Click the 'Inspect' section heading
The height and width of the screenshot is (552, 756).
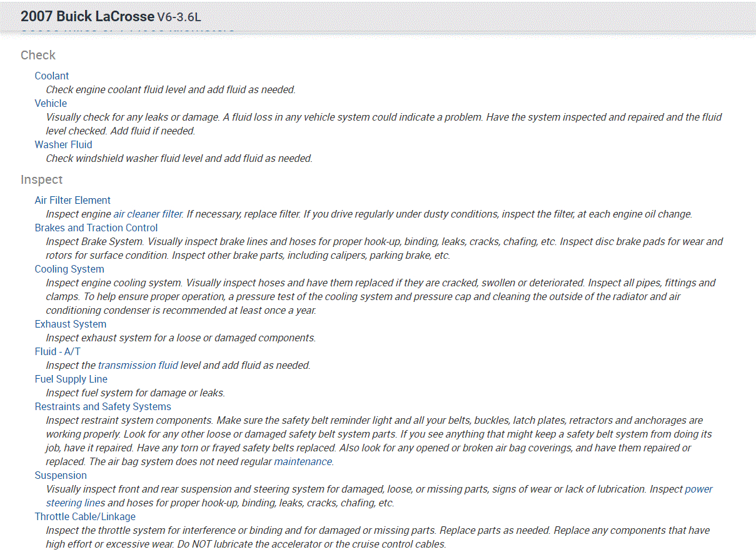[x=42, y=179]
